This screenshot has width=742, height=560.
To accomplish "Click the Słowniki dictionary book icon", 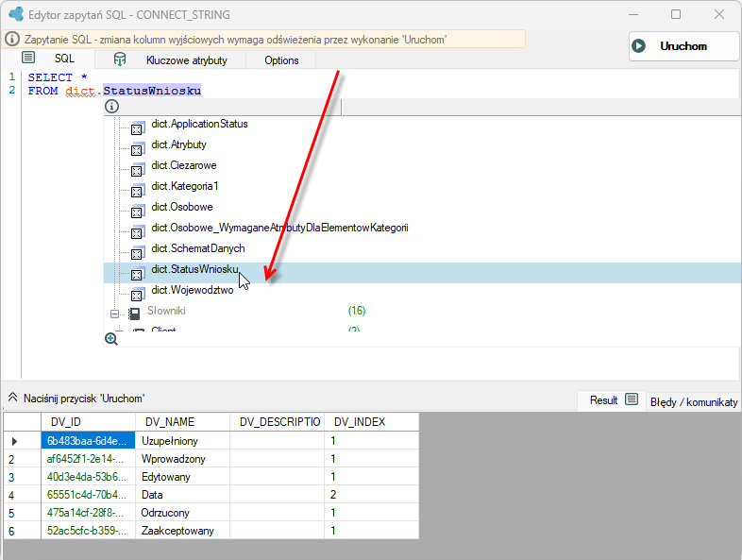I will click(x=134, y=314).
